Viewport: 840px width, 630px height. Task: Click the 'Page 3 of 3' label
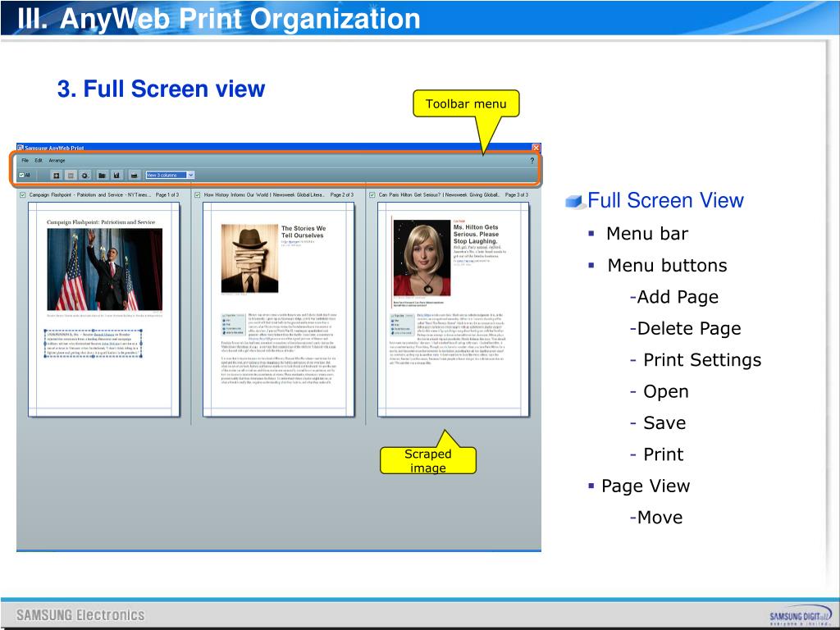coord(517,195)
